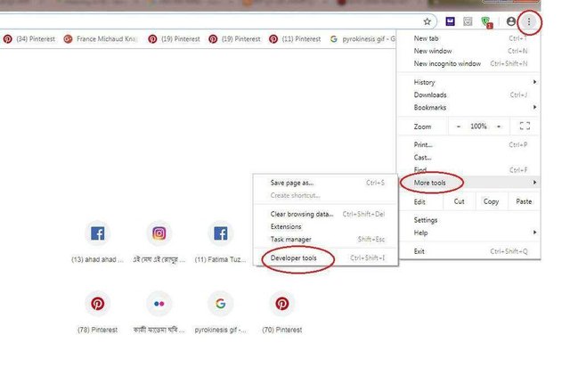
Task: Choose Cast... from the menu
Action: (x=468, y=158)
